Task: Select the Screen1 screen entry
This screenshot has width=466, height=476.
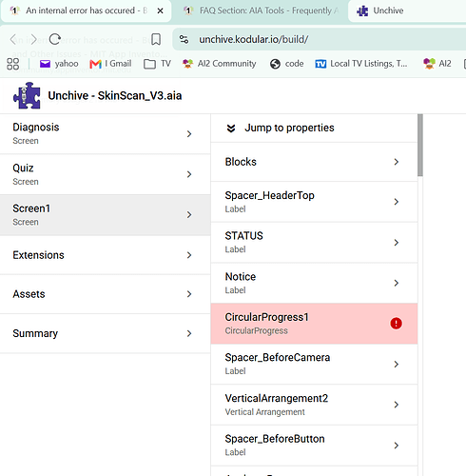Action: point(106,215)
